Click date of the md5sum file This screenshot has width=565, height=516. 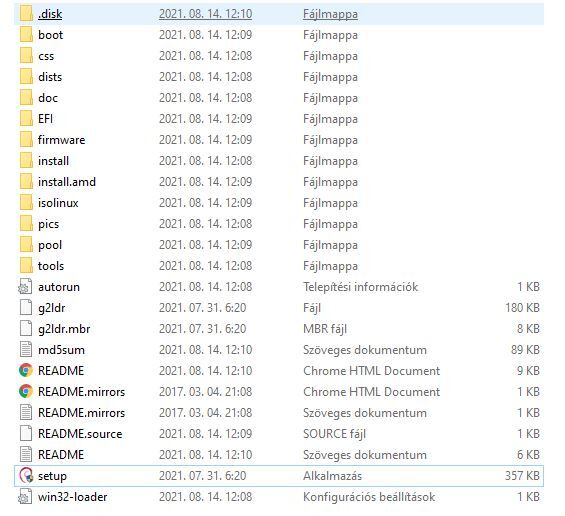[x=205, y=350]
